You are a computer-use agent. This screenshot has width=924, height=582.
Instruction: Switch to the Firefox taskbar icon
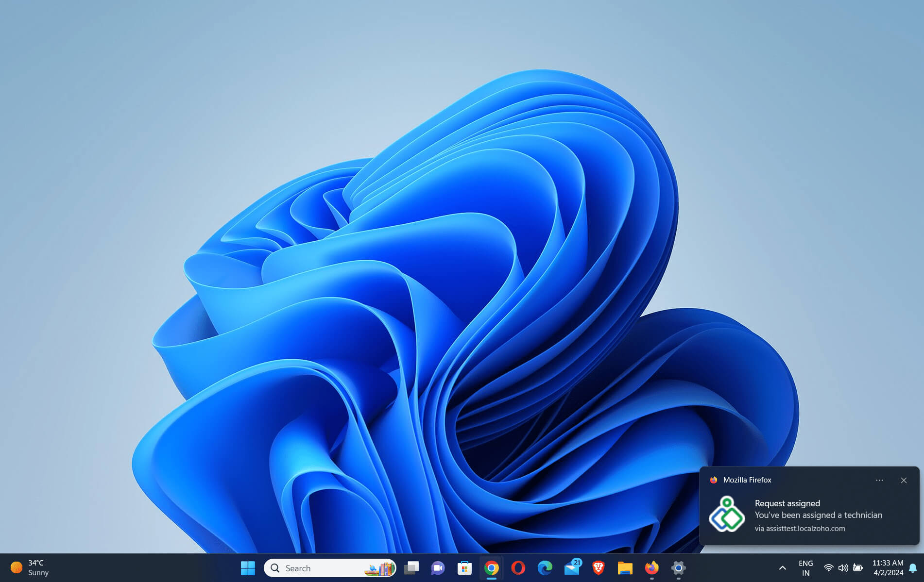(x=651, y=568)
